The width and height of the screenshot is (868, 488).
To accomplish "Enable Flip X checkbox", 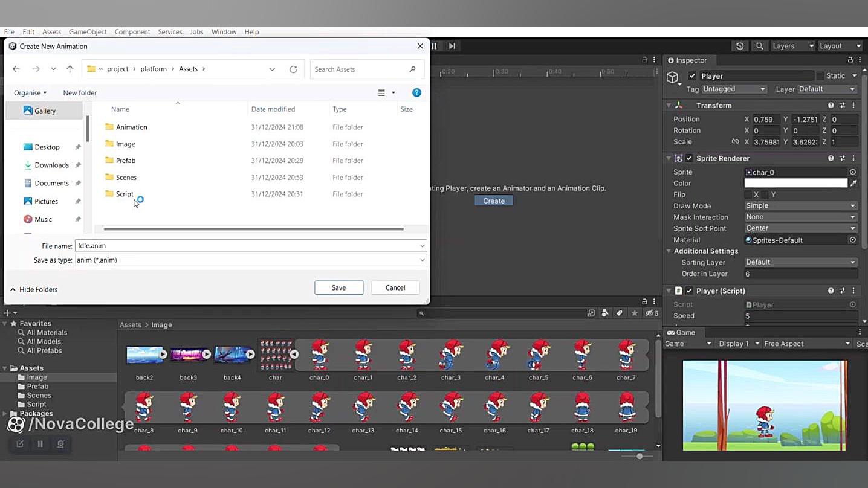I will click(748, 194).
